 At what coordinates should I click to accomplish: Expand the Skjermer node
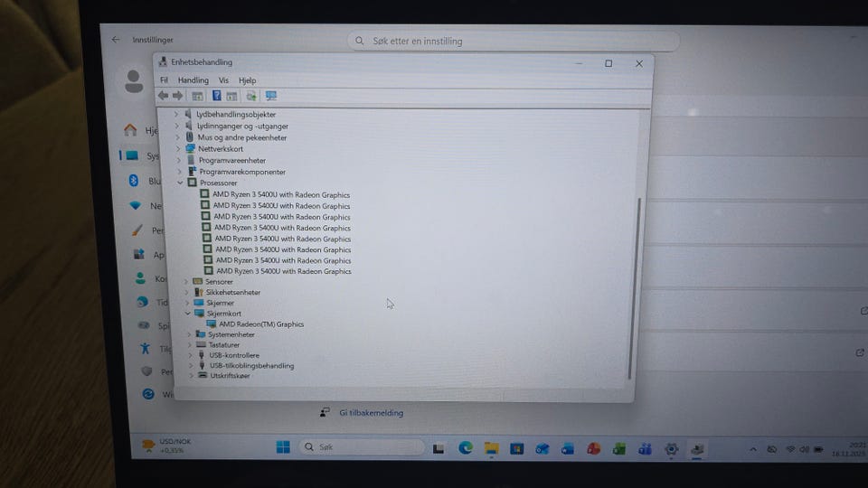pyautogui.click(x=187, y=303)
